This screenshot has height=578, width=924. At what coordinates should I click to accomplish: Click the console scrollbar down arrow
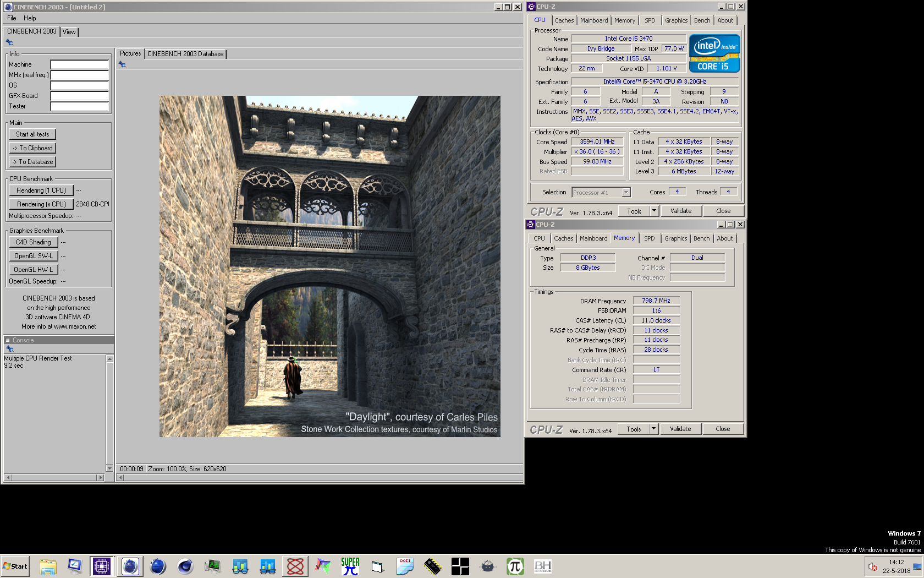click(109, 468)
